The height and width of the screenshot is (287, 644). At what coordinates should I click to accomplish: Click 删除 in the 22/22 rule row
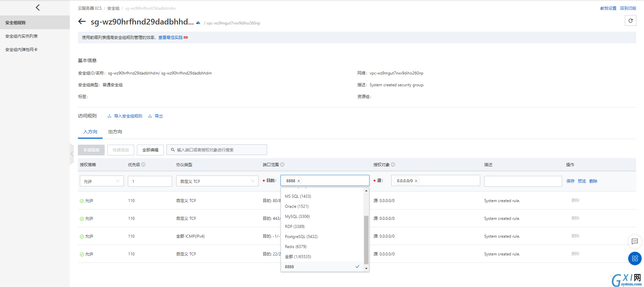[x=576, y=254]
